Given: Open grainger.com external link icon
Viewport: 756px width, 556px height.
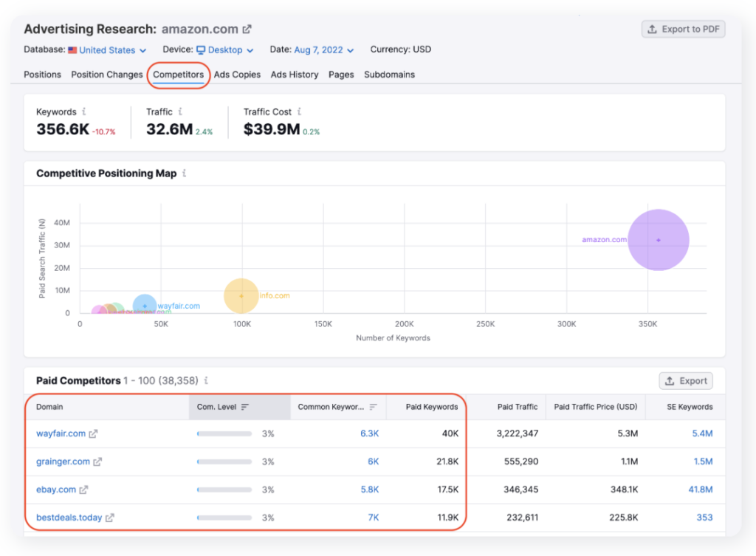Looking at the screenshot, I should pos(97,462).
